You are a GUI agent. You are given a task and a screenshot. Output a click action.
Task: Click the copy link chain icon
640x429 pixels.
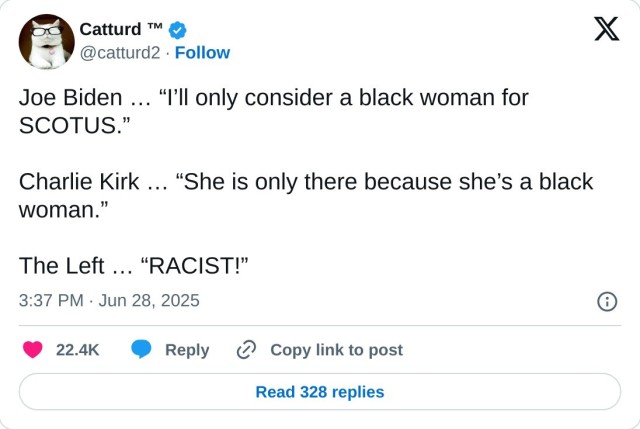coord(246,350)
